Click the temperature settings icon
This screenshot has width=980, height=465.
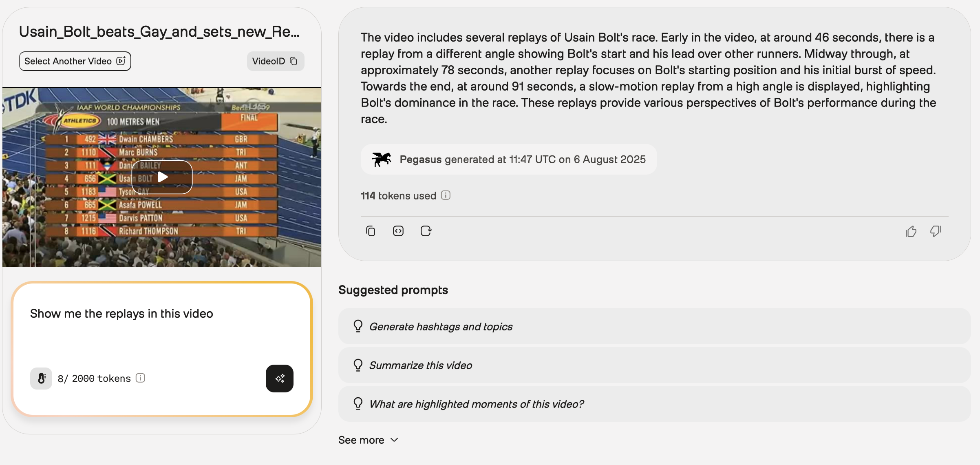(x=41, y=379)
